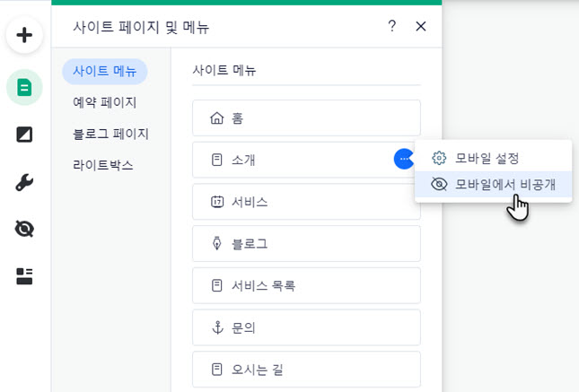Select the 문의 anchor menu item
The image size is (579, 392).
pos(306,327)
